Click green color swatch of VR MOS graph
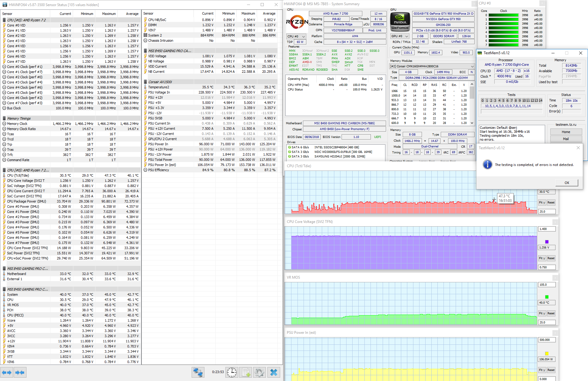The image size is (588, 381). [x=547, y=297]
